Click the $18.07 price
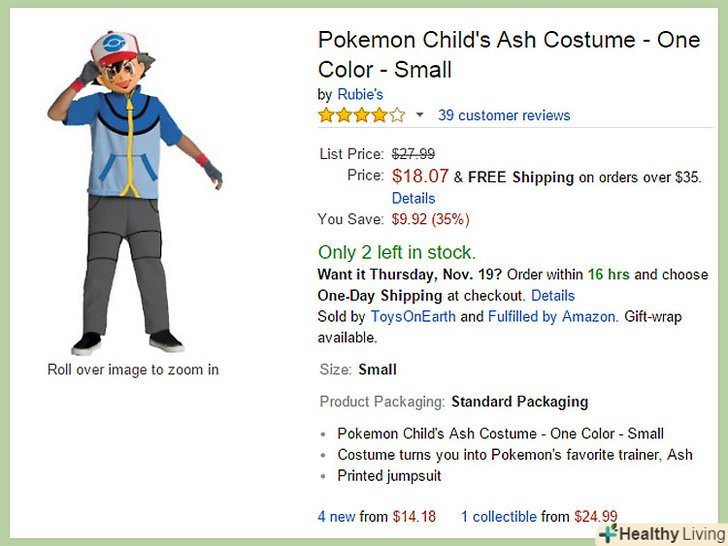Image resolution: width=728 pixels, height=546 pixels. 420,176
